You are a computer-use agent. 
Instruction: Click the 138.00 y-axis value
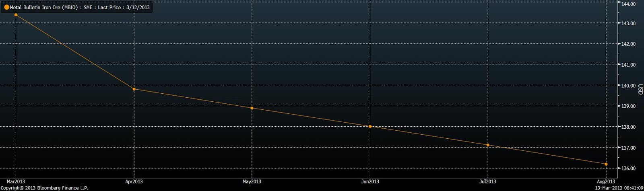(629, 127)
